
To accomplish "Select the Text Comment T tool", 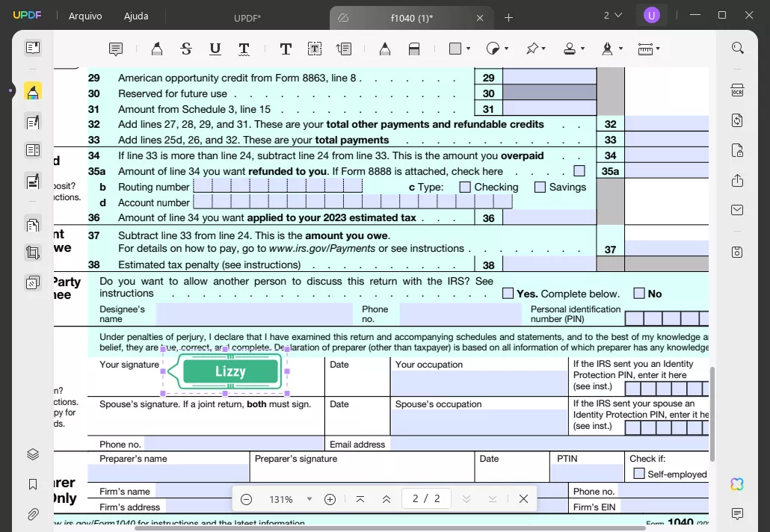I will tap(286, 49).
